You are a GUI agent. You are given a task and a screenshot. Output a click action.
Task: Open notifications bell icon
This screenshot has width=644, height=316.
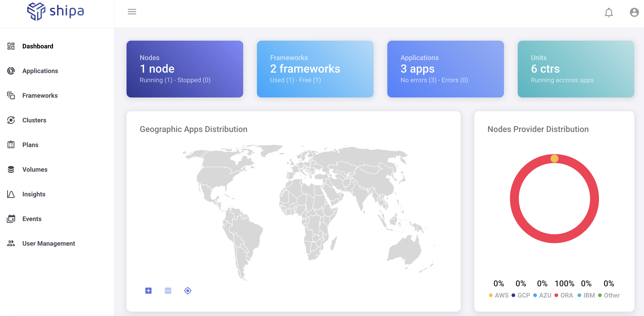click(x=609, y=12)
